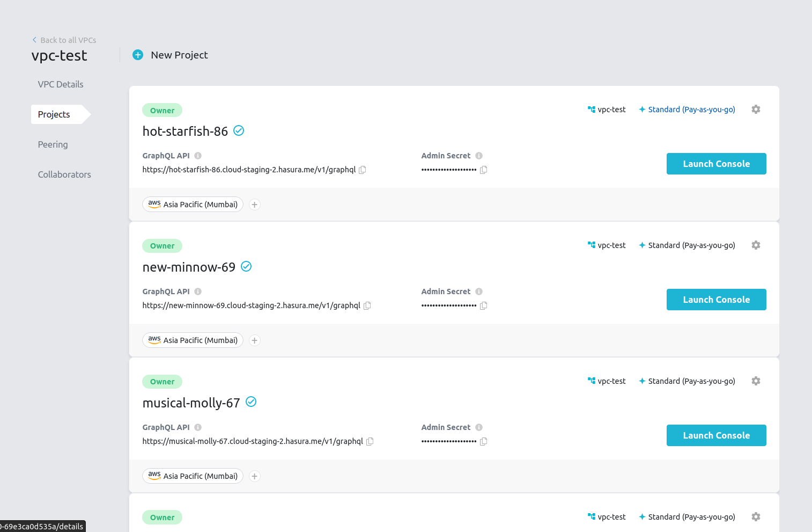Copy the Admin Secret of new-minnow-69
Image resolution: width=812 pixels, height=532 pixels.
pos(483,305)
